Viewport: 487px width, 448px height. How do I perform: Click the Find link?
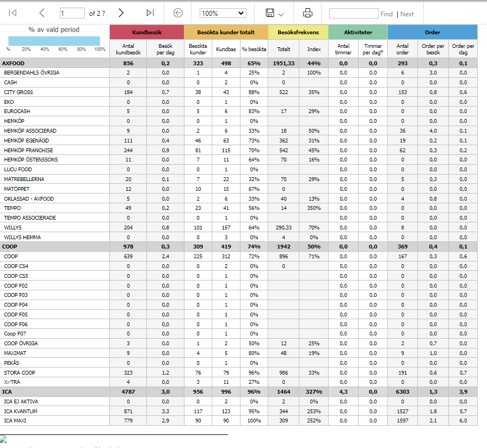[386, 14]
